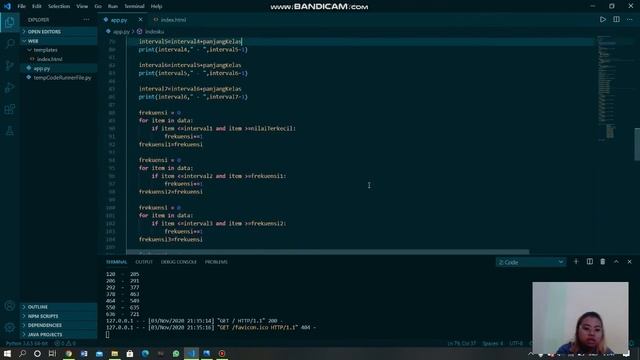The height and width of the screenshot is (360, 640).
Task: Open the Run menu
Action: [113, 6]
